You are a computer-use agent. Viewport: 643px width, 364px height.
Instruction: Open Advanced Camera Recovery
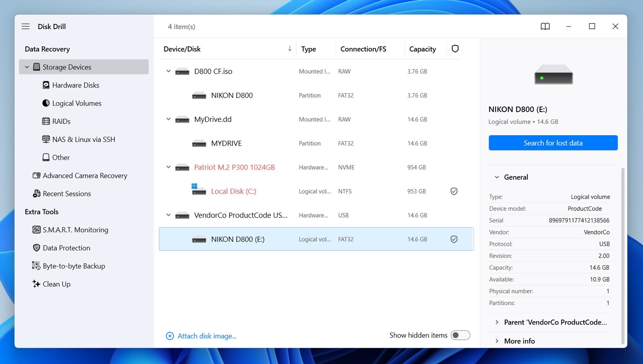(85, 175)
